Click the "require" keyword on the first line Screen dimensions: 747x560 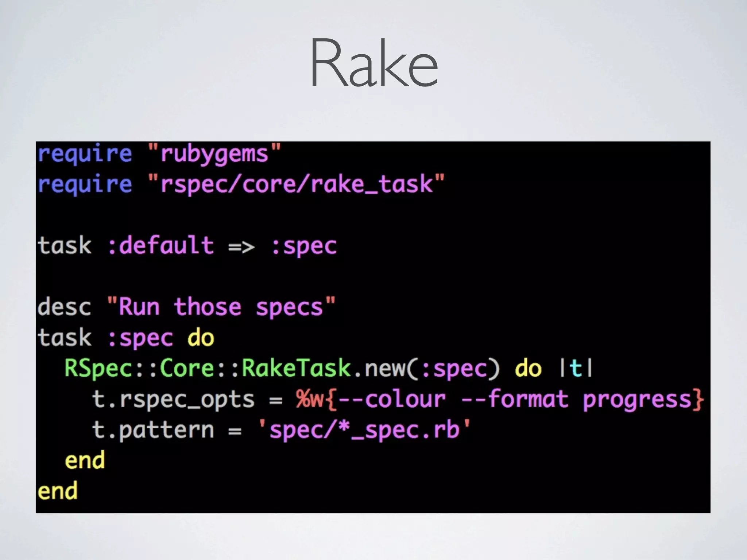point(85,154)
